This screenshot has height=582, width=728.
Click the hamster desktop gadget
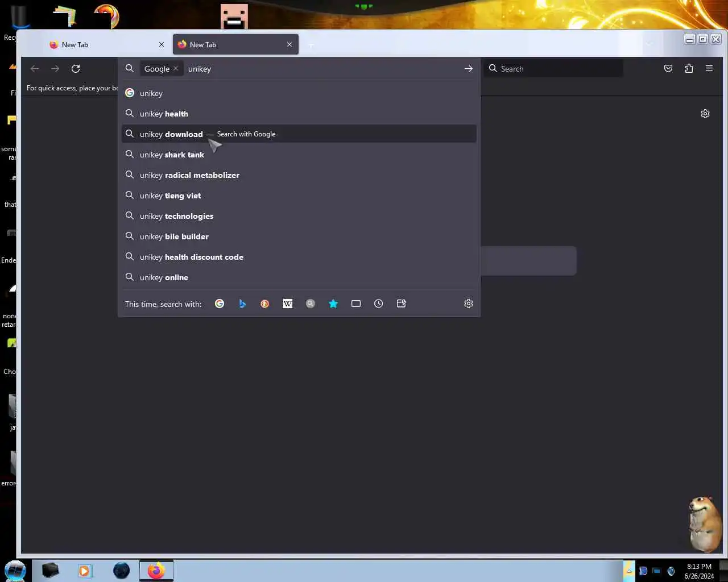705,524
